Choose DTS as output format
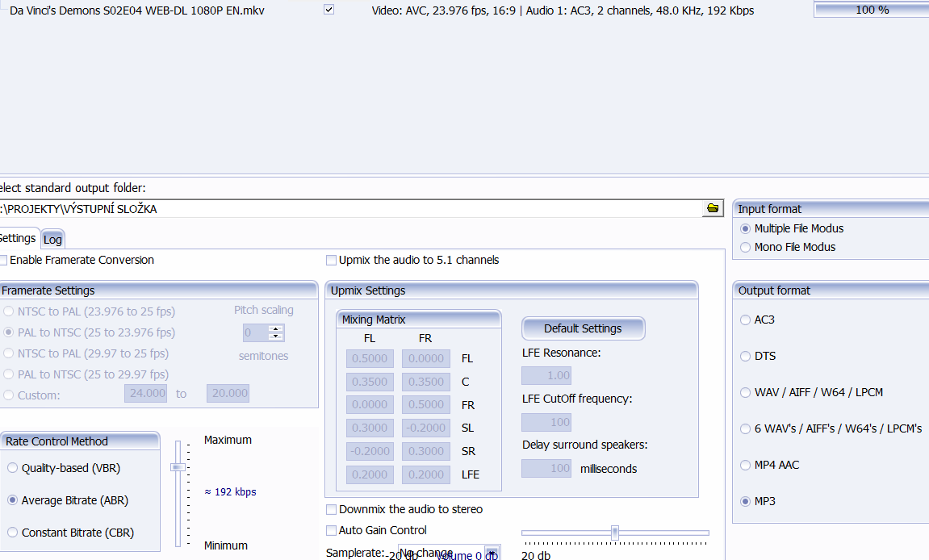This screenshot has width=929, height=560. tap(745, 356)
